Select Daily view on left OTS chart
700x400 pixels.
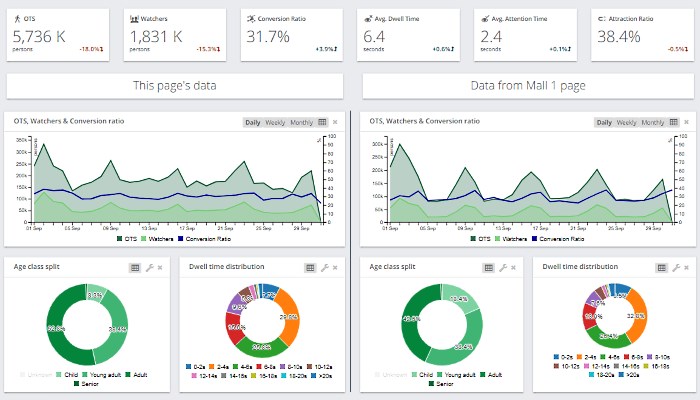click(x=253, y=122)
